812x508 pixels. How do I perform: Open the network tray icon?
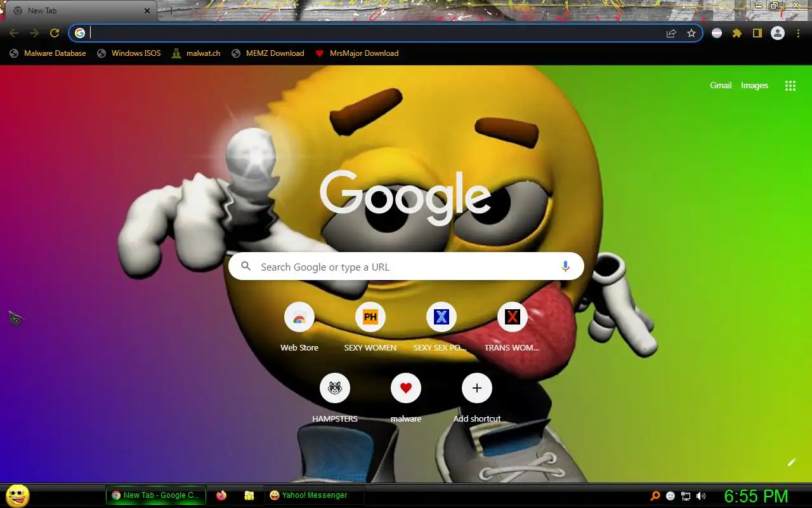686,496
